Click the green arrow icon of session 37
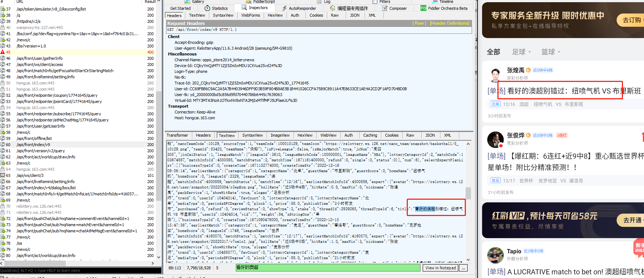Screen dimensions: 644x278 pos(3,9)
